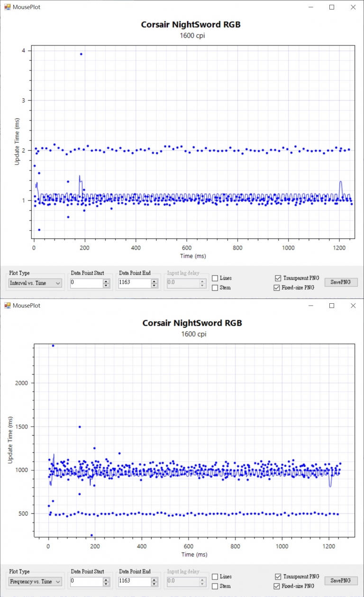Click Data Point End label in bottom window
Viewport: 364px width, 597px height.
coord(135,572)
